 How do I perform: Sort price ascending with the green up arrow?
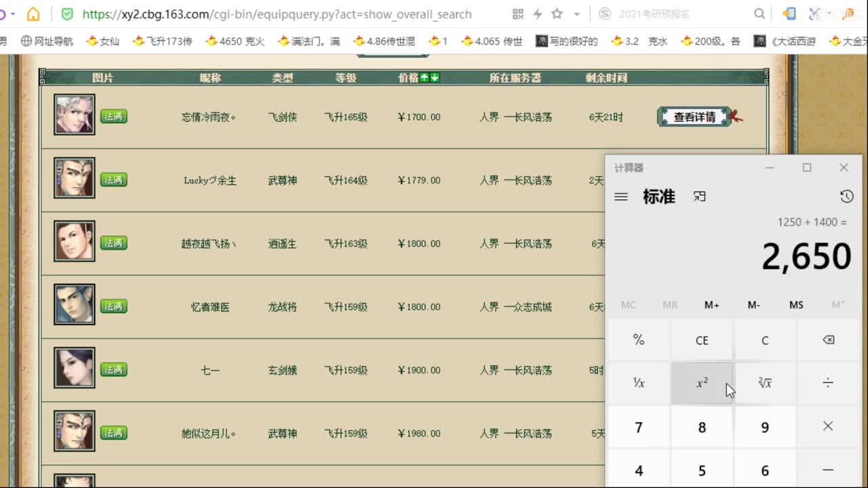pos(425,78)
